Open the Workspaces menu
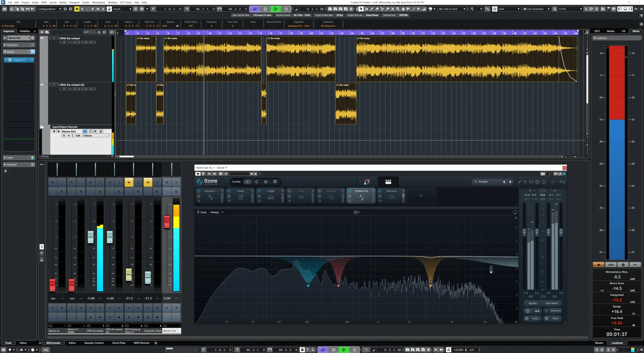Screen dimensions: 644x353 tap(99, 2)
